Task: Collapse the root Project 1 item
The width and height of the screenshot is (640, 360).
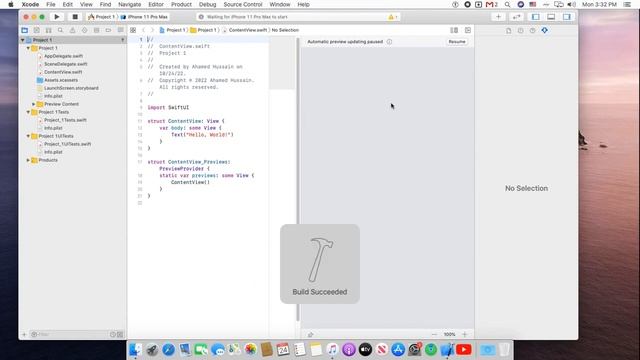Action: [x=22, y=40]
